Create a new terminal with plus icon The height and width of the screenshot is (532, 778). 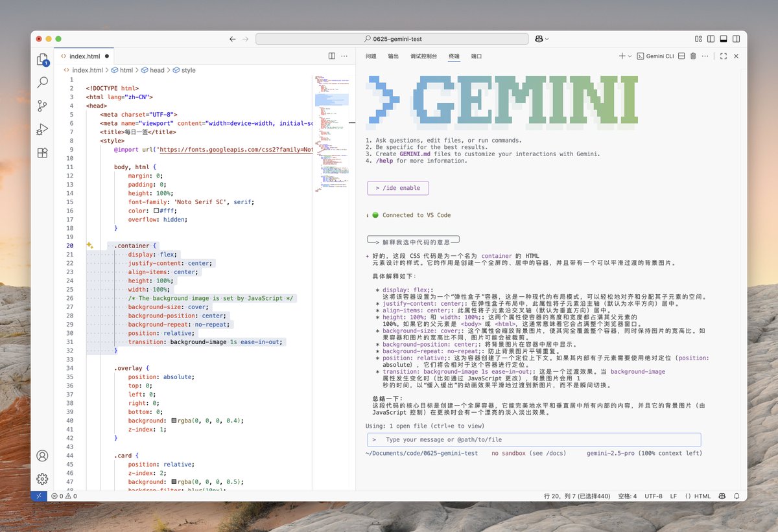point(622,56)
